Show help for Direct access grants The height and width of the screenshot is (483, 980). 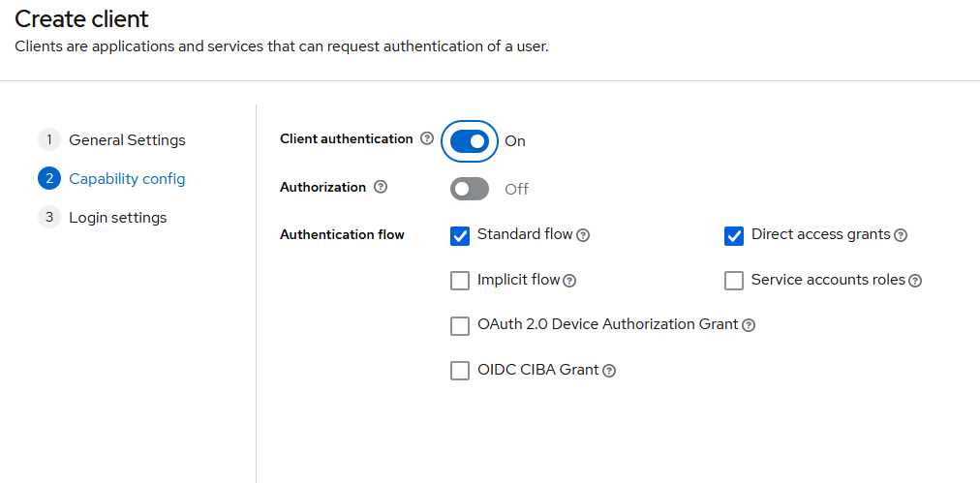tap(901, 235)
